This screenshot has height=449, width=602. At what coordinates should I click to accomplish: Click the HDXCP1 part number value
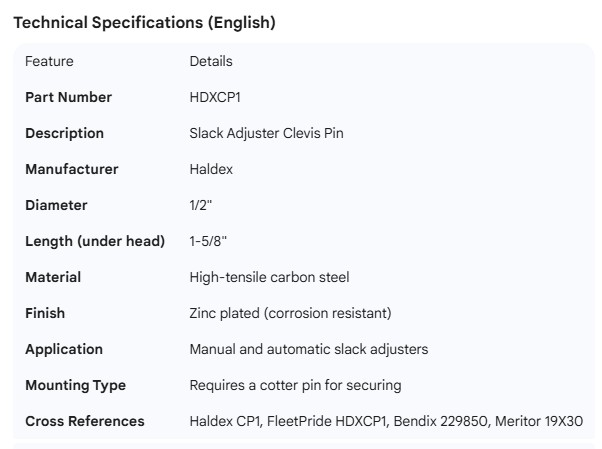point(215,97)
